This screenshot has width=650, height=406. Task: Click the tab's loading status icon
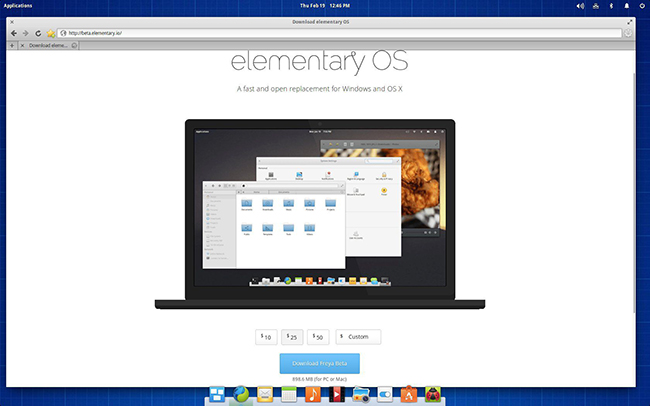[x=74, y=45]
